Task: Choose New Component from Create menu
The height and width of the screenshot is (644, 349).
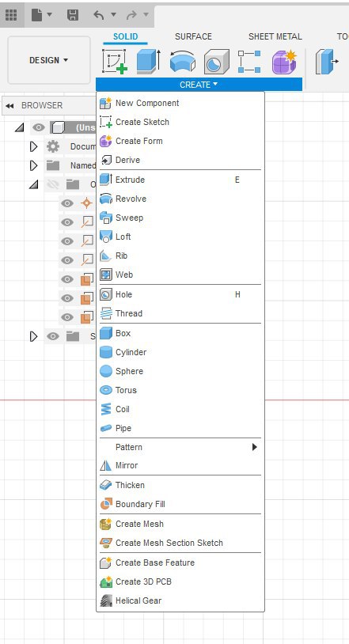Action: (180, 103)
